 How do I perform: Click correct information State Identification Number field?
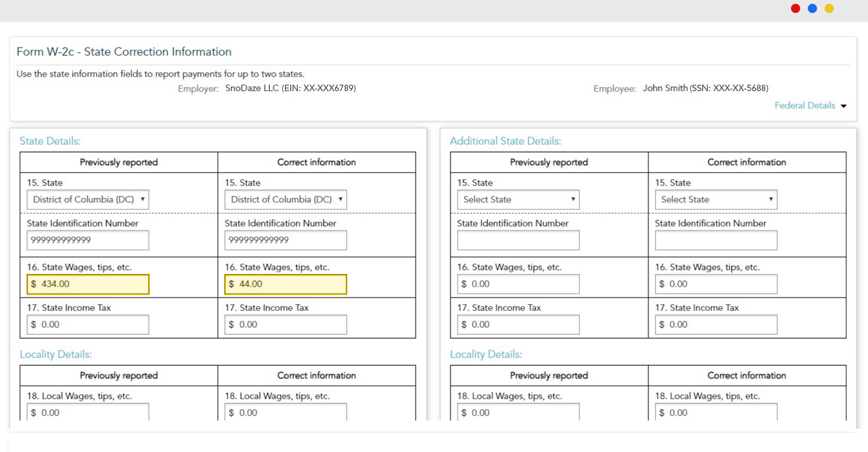pyautogui.click(x=285, y=240)
